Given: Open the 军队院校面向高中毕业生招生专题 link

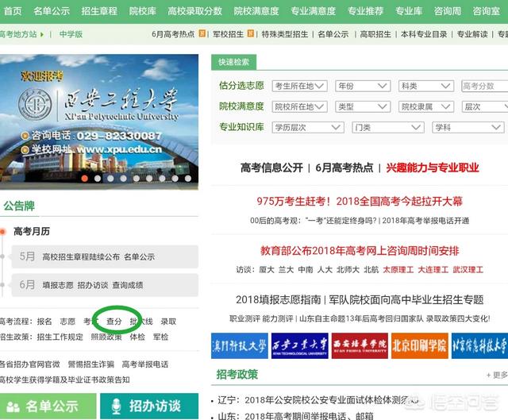Looking at the screenshot, I should click(x=406, y=299).
